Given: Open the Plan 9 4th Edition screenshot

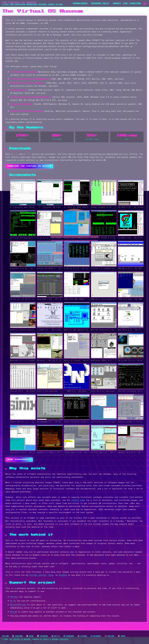Looking at the screenshot, I should point(50,377).
